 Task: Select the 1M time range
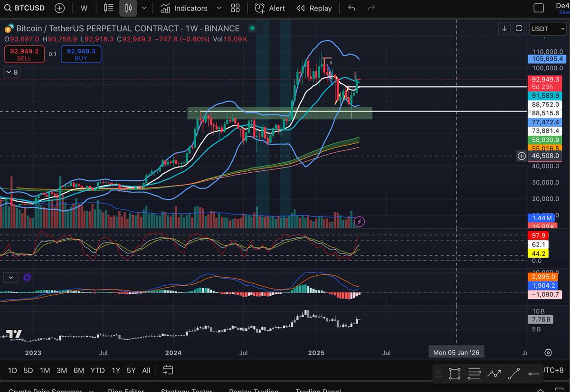[45, 370]
